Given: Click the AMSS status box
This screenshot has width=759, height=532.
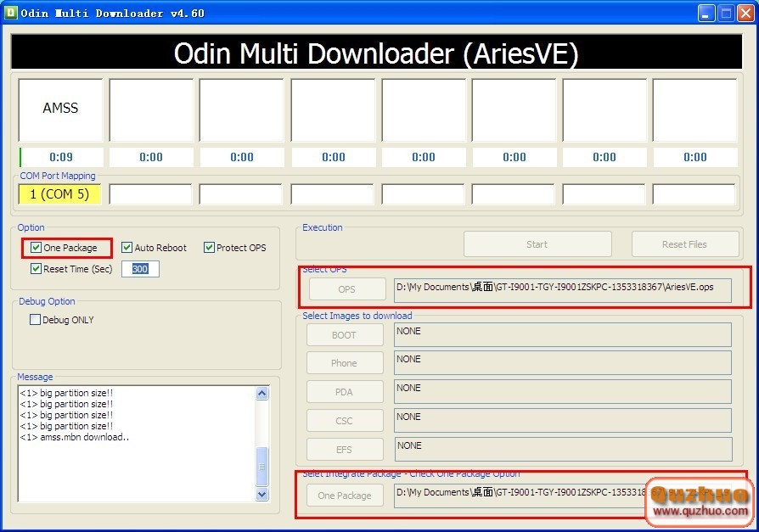Looking at the screenshot, I should tap(60, 109).
